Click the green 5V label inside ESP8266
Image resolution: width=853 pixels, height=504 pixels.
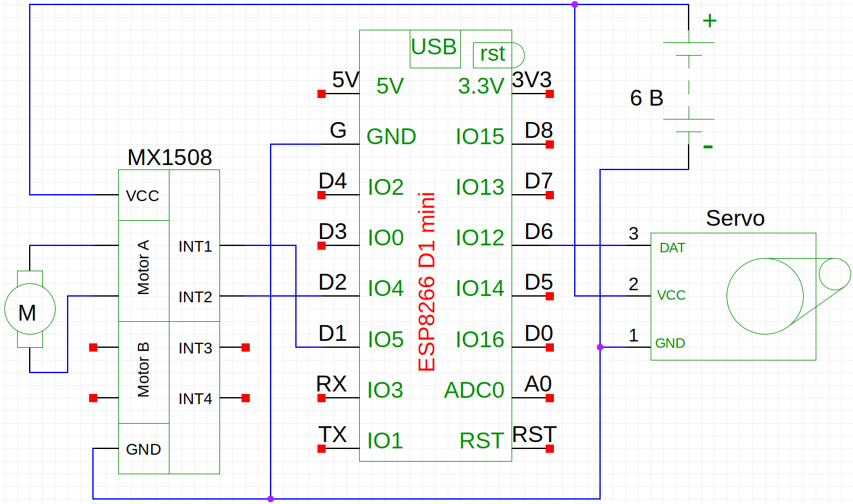(390, 86)
